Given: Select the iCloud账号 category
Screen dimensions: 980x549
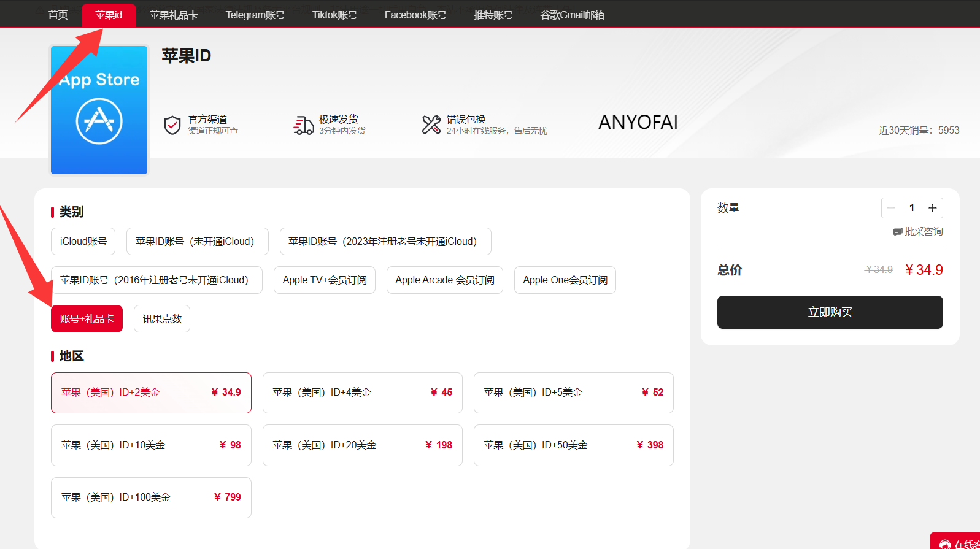Looking at the screenshot, I should (x=83, y=241).
